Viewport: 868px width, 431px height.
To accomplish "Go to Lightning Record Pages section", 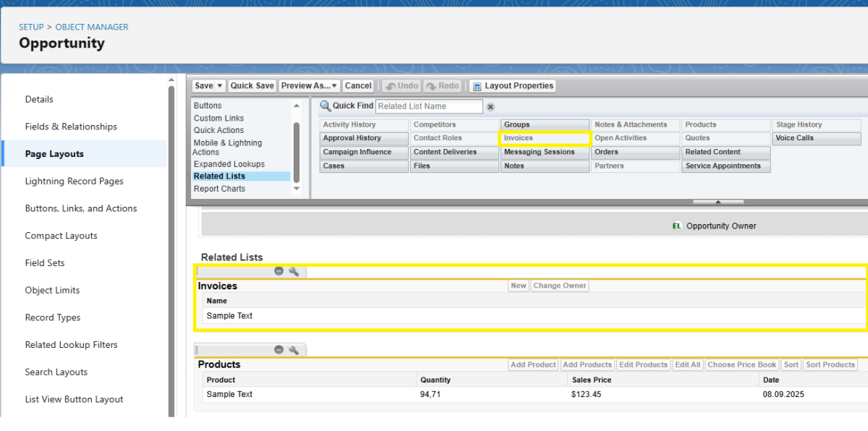I will coord(74,182).
